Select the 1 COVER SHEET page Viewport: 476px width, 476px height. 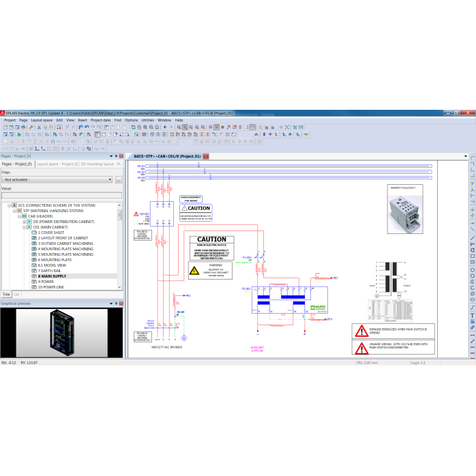click(x=51, y=233)
